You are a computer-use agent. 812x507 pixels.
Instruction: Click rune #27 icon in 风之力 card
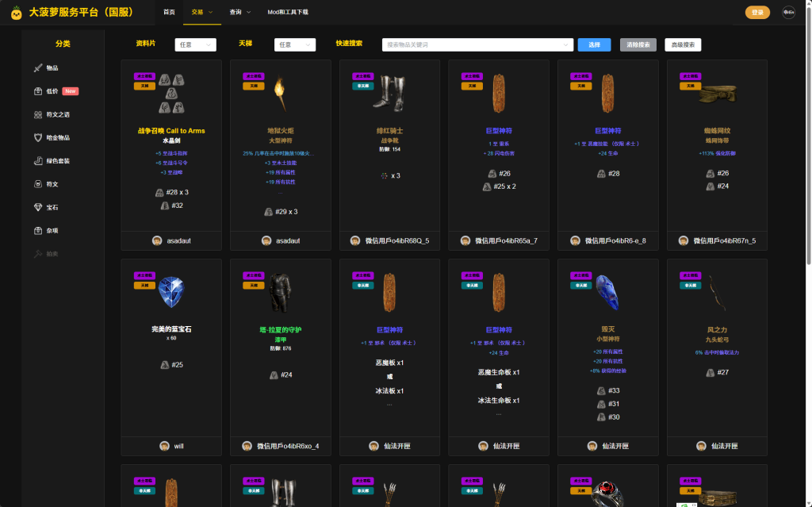[x=710, y=372]
